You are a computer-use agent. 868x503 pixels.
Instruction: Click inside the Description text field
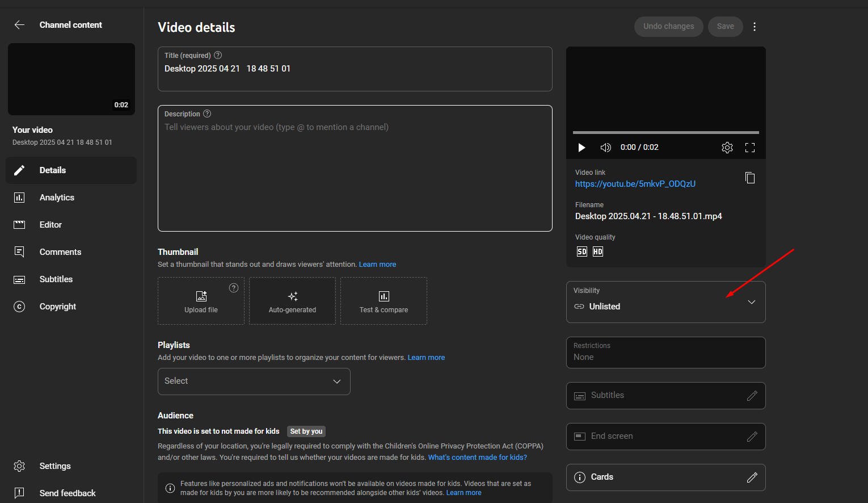click(x=355, y=170)
